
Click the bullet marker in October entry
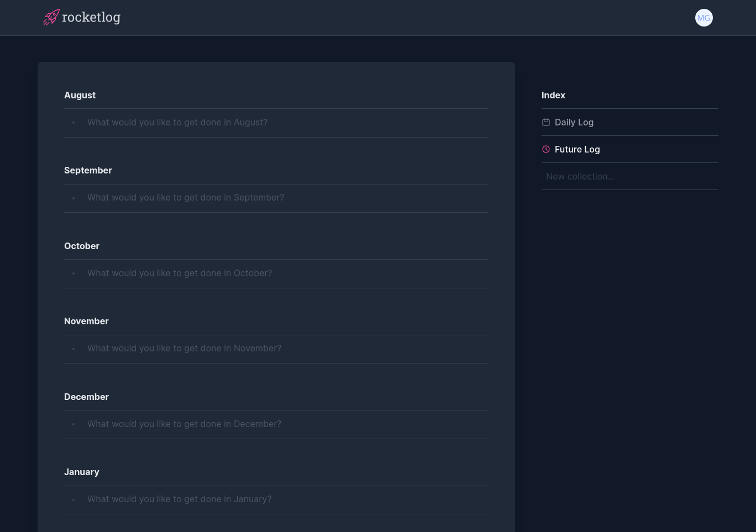pyautogui.click(x=73, y=273)
